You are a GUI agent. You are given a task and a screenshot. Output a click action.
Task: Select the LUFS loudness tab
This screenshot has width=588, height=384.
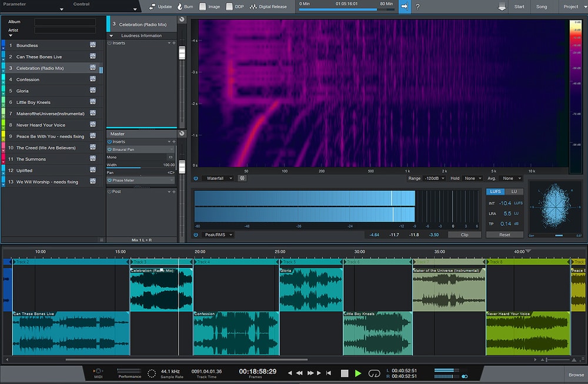[x=495, y=192]
